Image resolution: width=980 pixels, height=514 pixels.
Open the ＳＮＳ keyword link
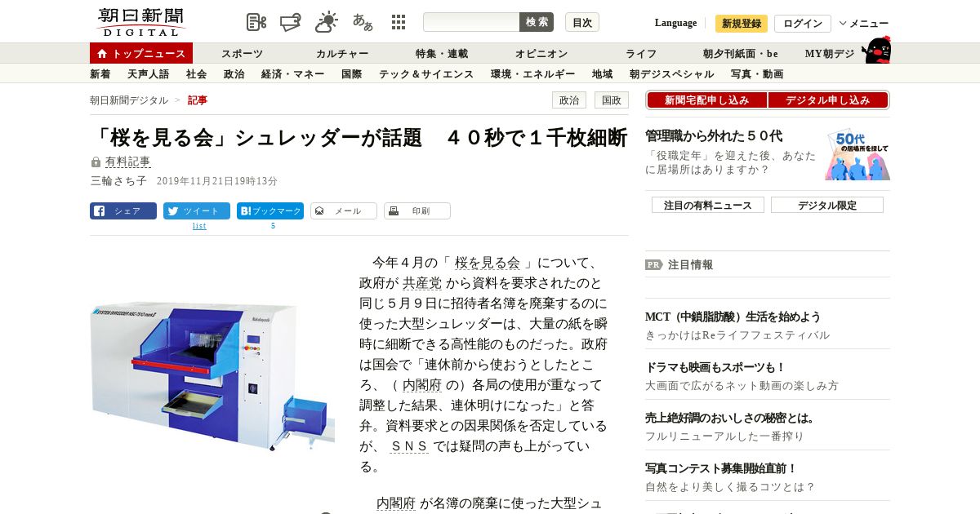409,446
